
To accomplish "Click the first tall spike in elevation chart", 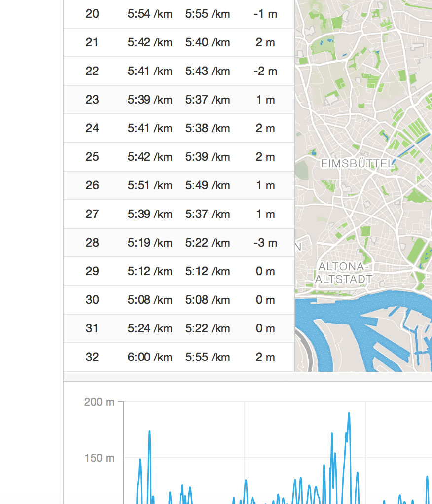I will (x=149, y=432).
